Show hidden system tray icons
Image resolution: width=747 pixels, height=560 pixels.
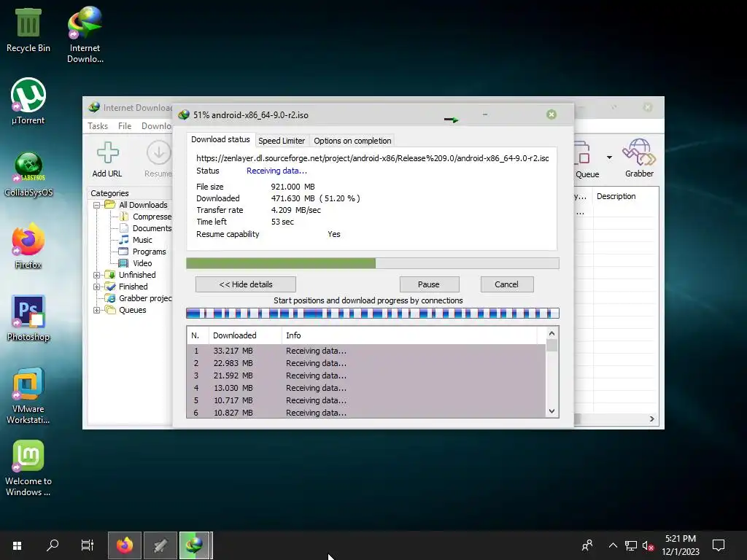click(613, 545)
